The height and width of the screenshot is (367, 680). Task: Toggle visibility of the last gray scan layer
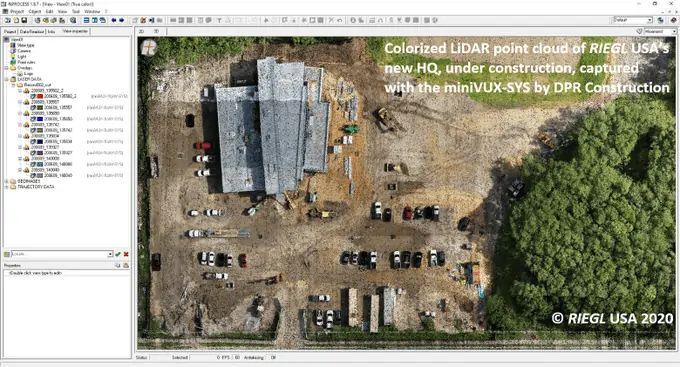coord(33,176)
